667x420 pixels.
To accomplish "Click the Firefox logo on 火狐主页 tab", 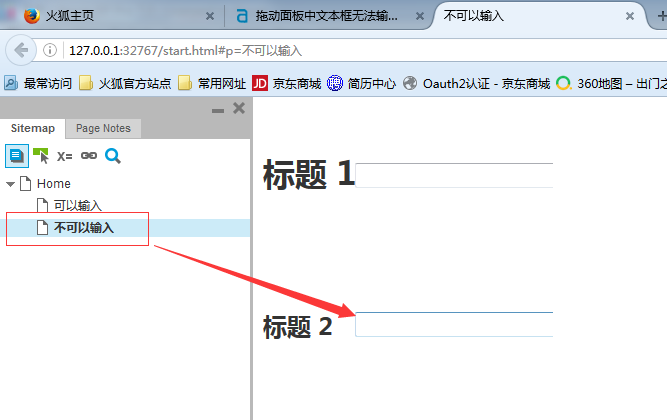I will tap(31, 16).
